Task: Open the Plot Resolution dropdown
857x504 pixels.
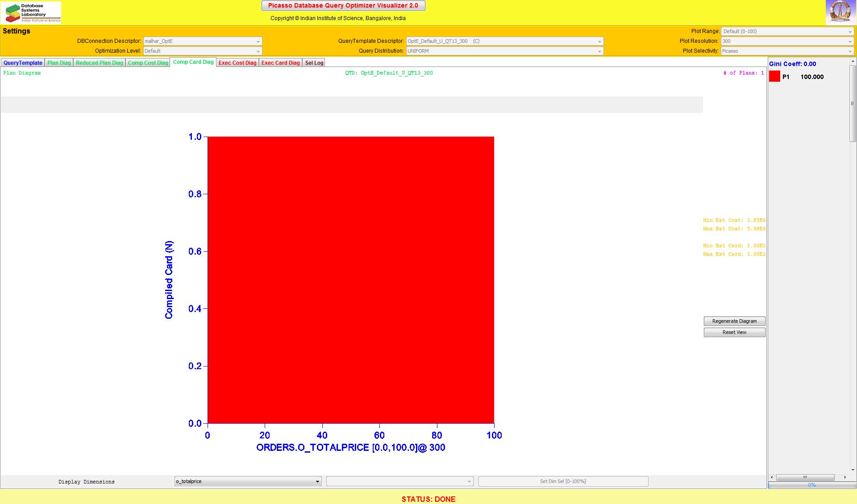Action: pos(787,41)
